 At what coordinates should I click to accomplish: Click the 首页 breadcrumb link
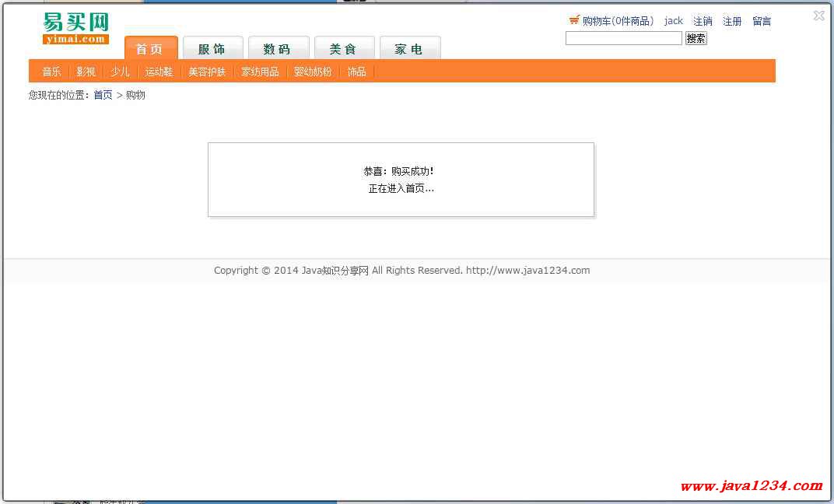[x=103, y=95]
